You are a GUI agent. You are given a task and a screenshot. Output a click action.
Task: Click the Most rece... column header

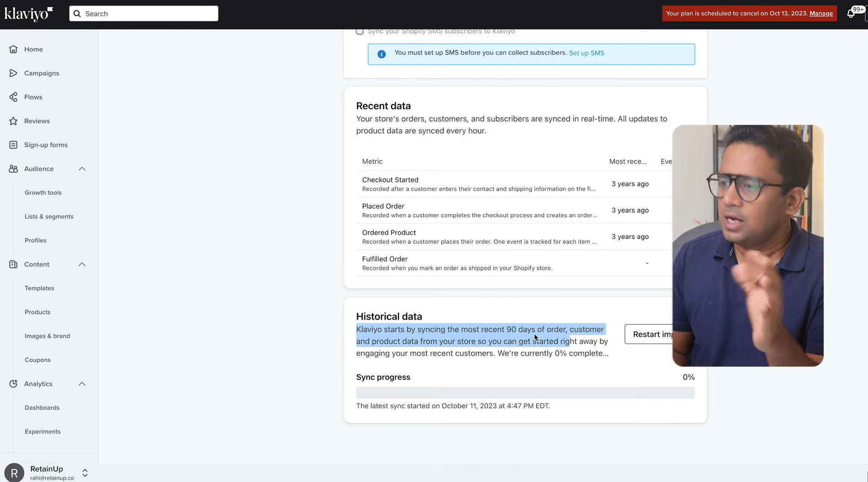(x=628, y=161)
